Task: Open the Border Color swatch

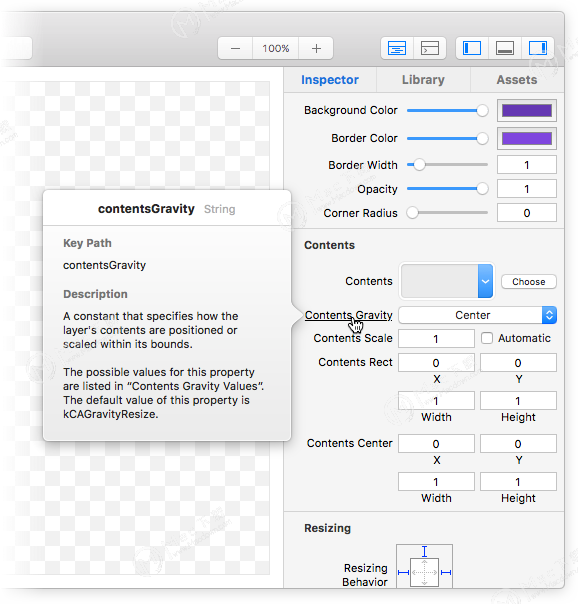Action: [x=526, y=139]
